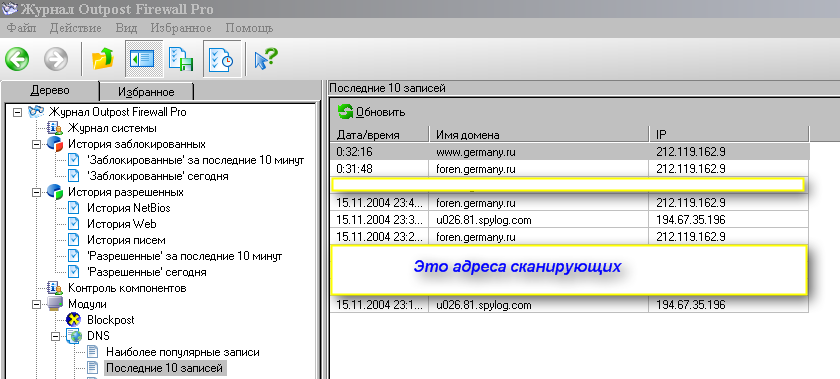The image size is (840, 379).
Task: Click the История Web filter icon
Action: pos(74,224)
